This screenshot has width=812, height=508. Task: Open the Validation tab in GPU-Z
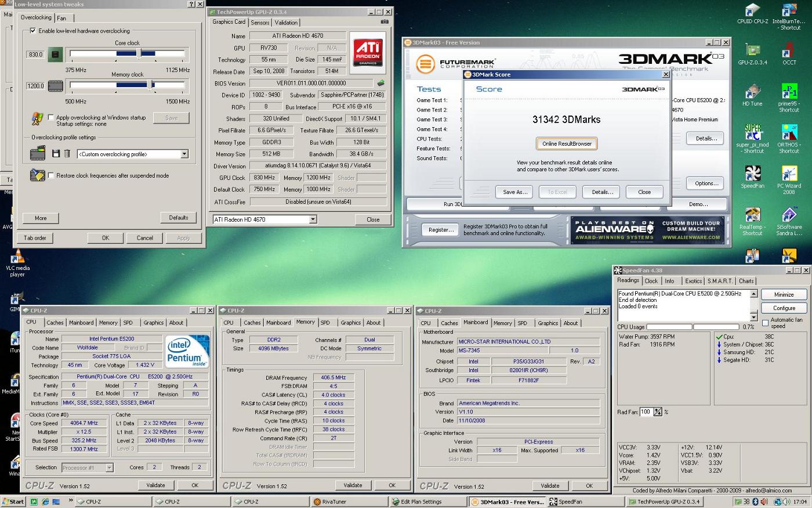pos(286,23)
